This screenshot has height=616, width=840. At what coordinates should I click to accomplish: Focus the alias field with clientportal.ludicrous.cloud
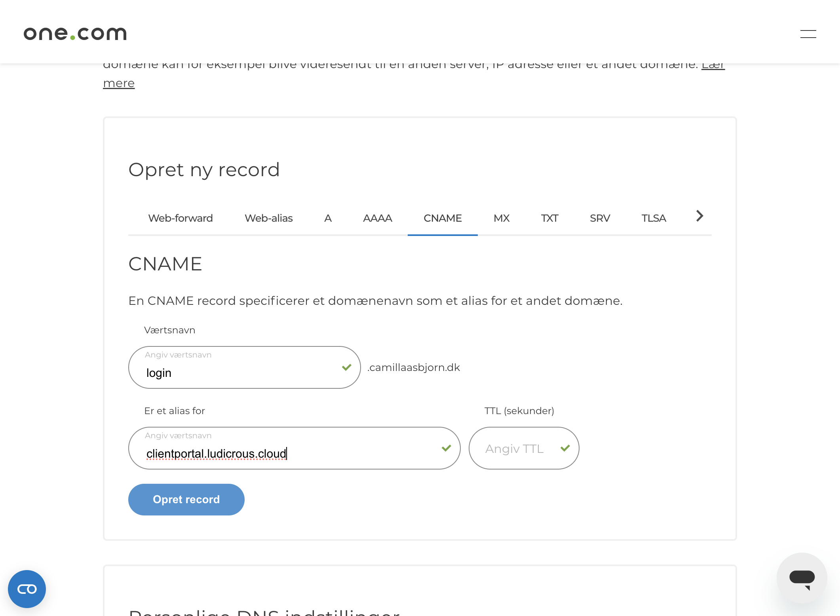point(294,448)
